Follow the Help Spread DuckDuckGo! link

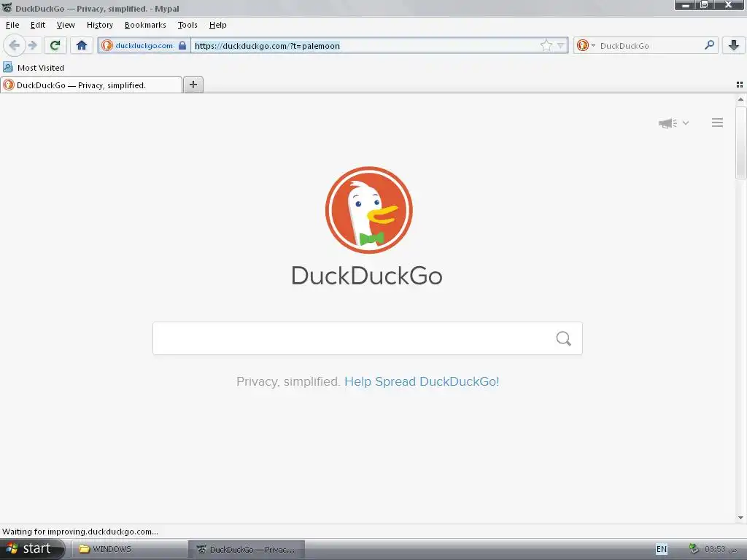[422, 381]
